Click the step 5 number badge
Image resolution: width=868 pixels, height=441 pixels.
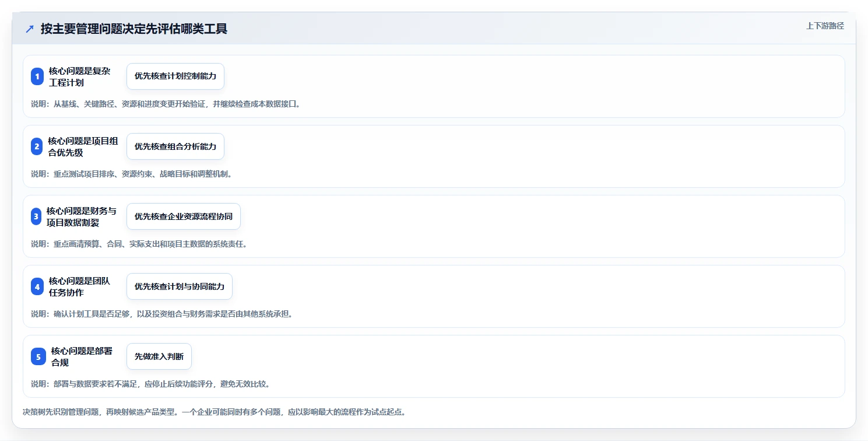[38, 356]
